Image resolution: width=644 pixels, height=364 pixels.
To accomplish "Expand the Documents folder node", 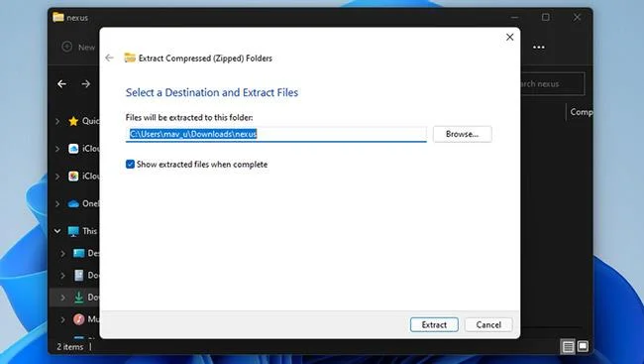I will coord(62,275).
